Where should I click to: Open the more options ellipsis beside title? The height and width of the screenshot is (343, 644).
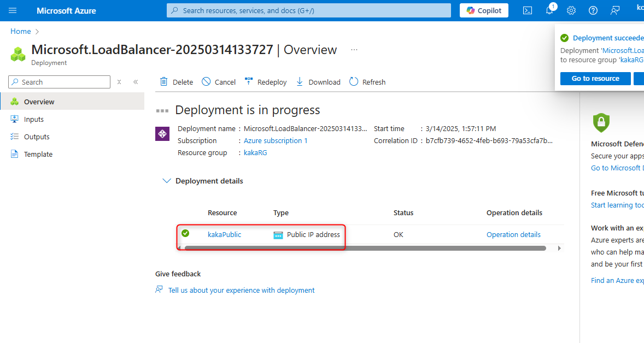(354, 50)
